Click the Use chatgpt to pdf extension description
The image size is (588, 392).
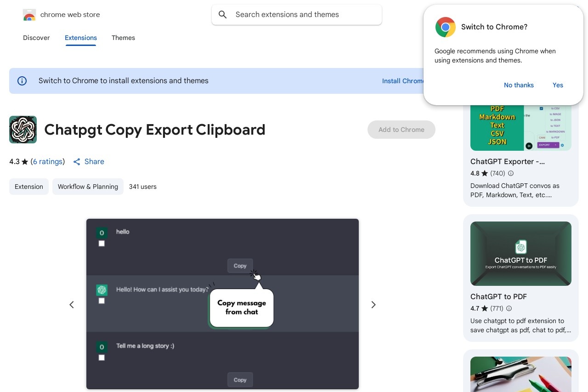click(521, 325)
